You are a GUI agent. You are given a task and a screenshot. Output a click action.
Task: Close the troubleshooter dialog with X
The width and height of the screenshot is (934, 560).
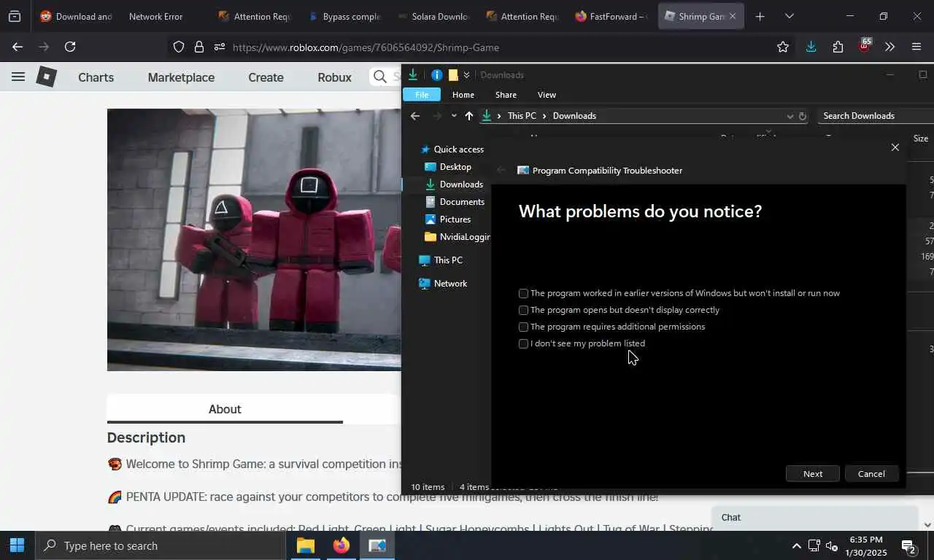tap(895, 147)
